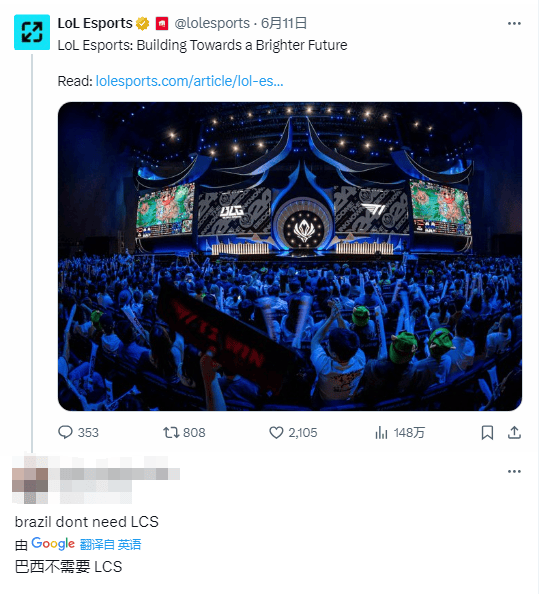The width and height of the screenshot is (539, 594).
Task: Click the 6月11日 post date
Action: 284,23
